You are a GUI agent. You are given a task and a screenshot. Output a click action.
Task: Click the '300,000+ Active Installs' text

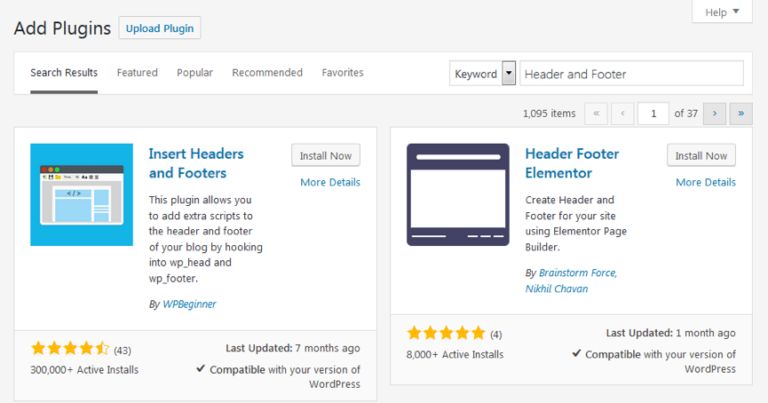[84, 370]
